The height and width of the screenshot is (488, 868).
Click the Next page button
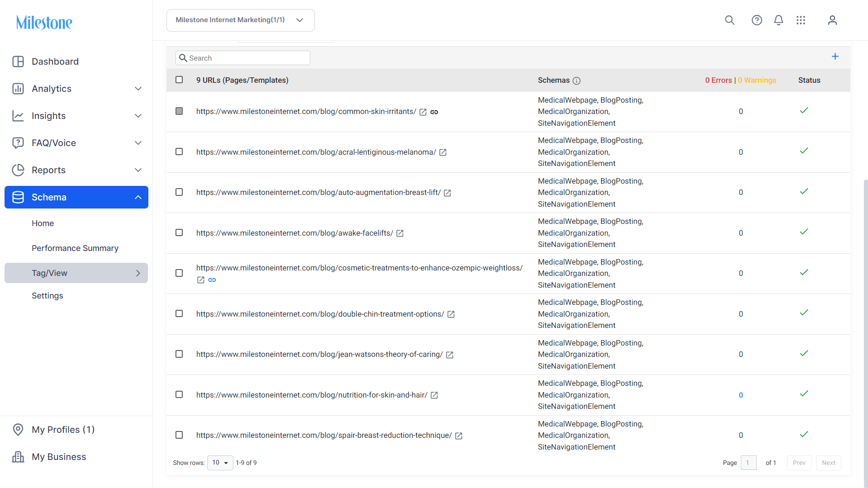pos(828,463)
